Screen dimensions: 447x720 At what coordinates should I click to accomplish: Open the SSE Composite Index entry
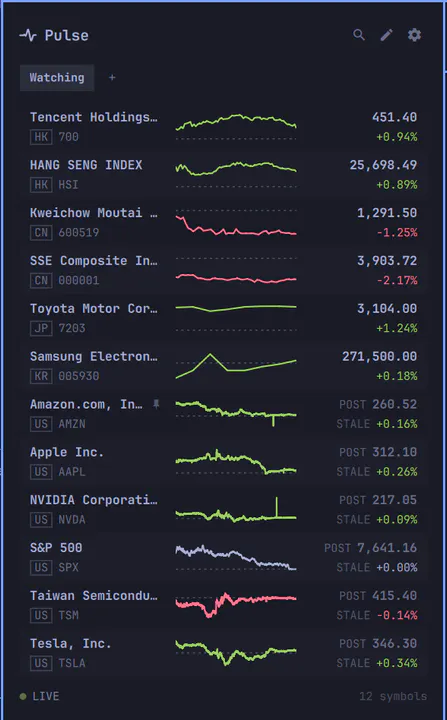[x=223, y=270]
